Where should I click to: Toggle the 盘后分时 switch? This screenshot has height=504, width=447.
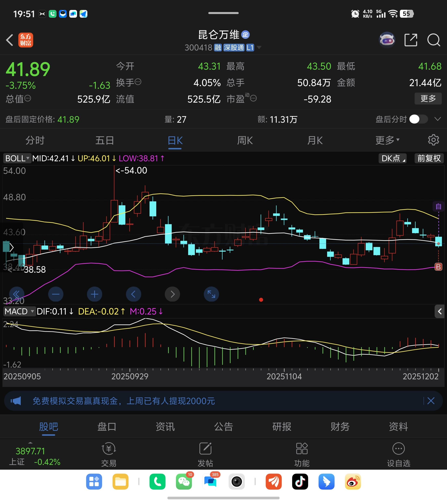(x=418, y=119)
